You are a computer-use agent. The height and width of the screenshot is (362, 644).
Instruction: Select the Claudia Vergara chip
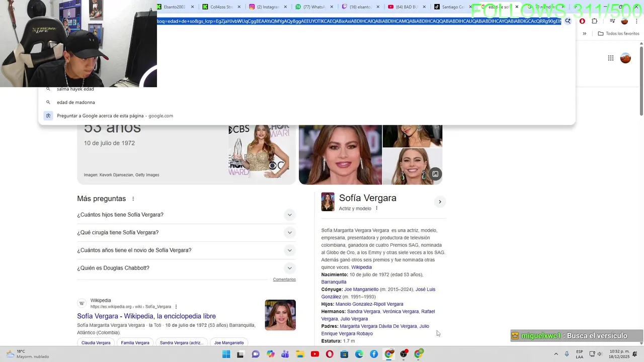(x=96, y=343)
